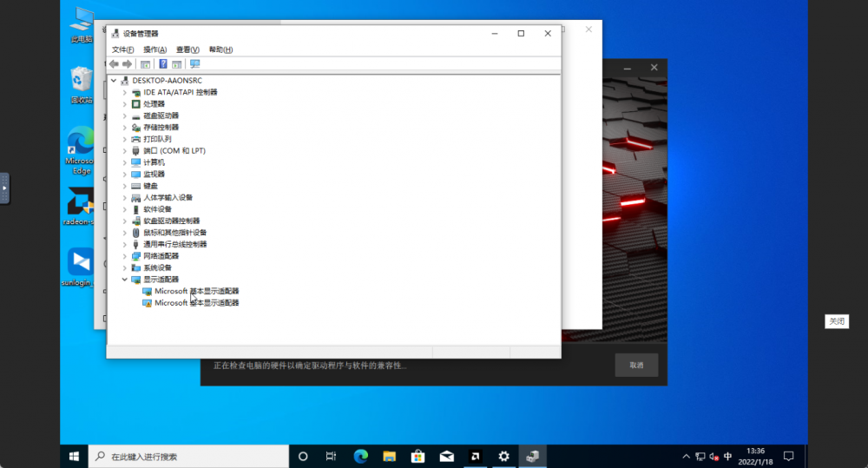Viewport: 868px width, 468px height.
Task: Open the radeon-s installer desktop icon
Action: 79,206
